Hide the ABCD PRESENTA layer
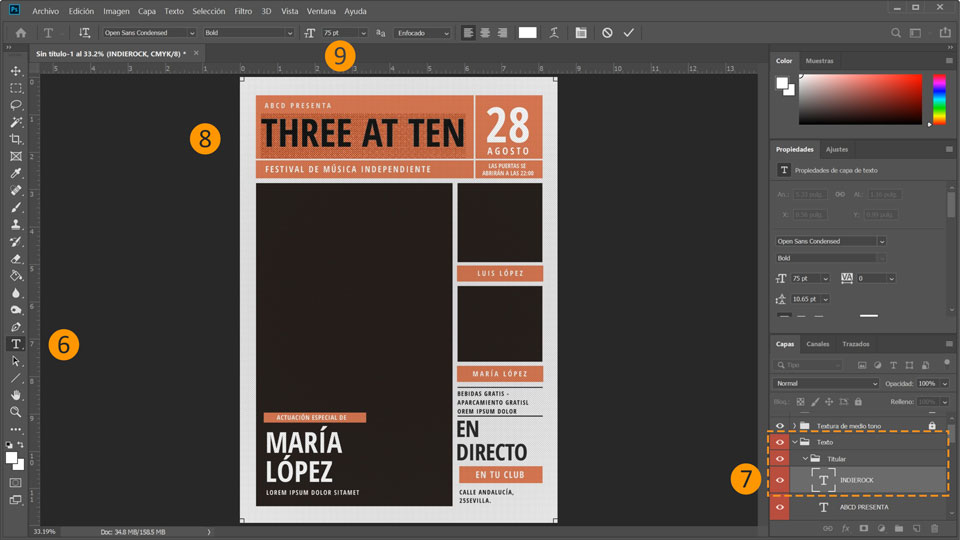 pyautogui.click(x=780, y=507)
